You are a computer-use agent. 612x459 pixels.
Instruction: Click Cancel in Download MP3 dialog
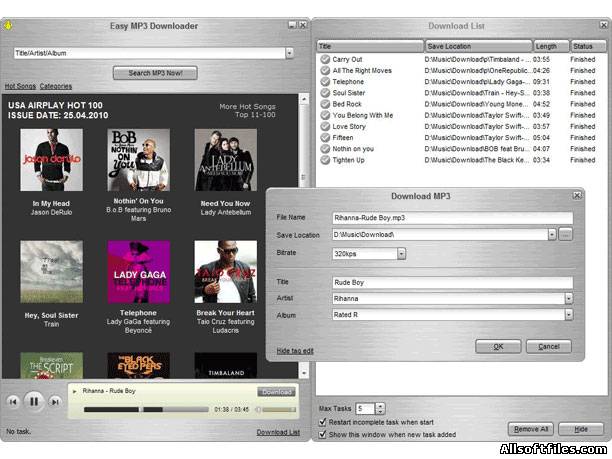[x=549, y=346]
